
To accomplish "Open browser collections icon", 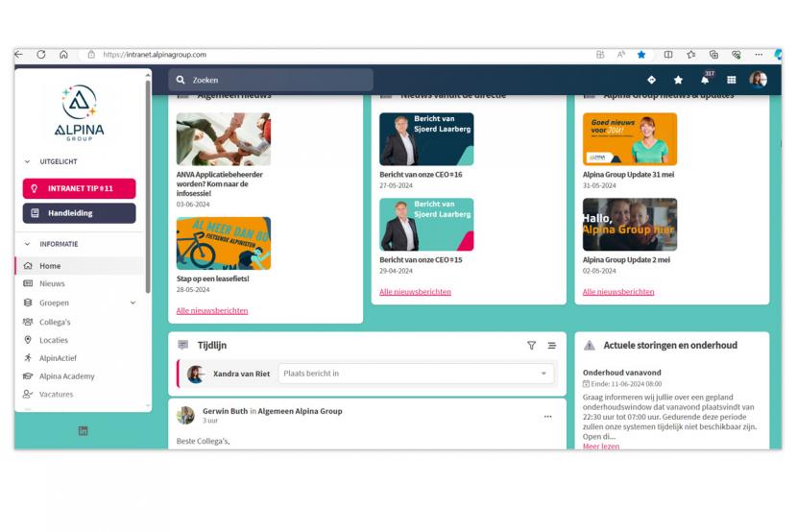I will [713, 55].
